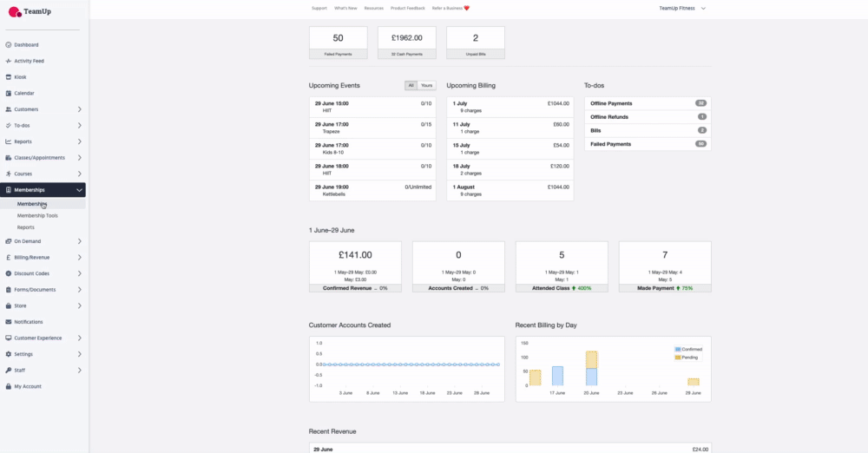The width and height of the screenshot is (868, 453).
Task: Collapse the Memberships sidebar section
Action: 79,190
